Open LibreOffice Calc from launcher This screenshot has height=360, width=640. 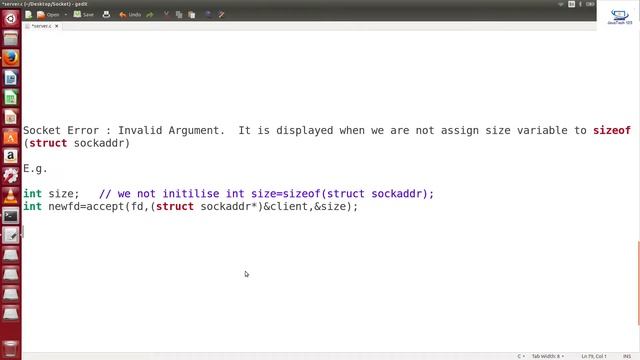coord(11,97)
